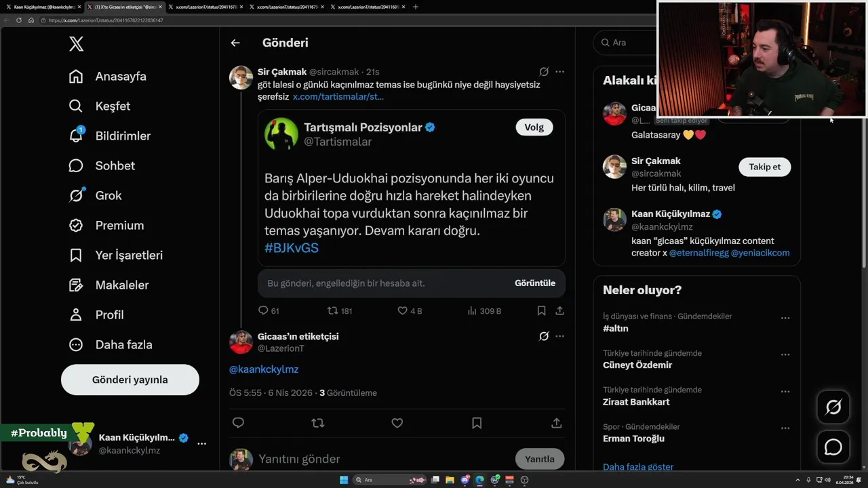Viewport: 868px width, 488px height.
Task: Go back with the Gönderi arrow
Action: pyautogui.click(x=235, y=43)
